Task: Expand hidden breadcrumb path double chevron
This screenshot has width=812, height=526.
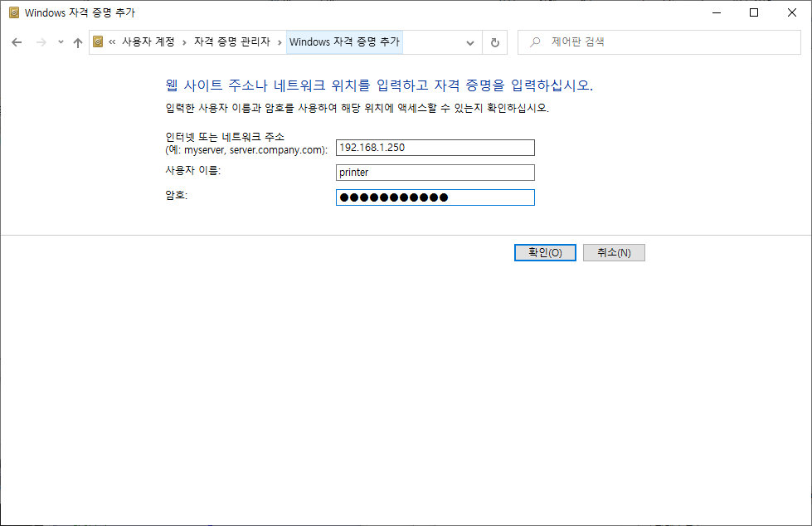Action: tap(112, 42)
